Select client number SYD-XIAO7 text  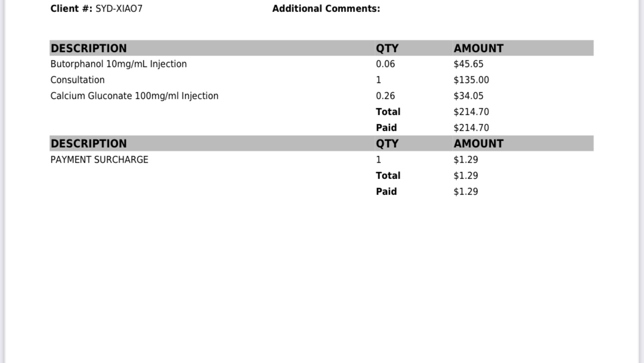point(119,8)
